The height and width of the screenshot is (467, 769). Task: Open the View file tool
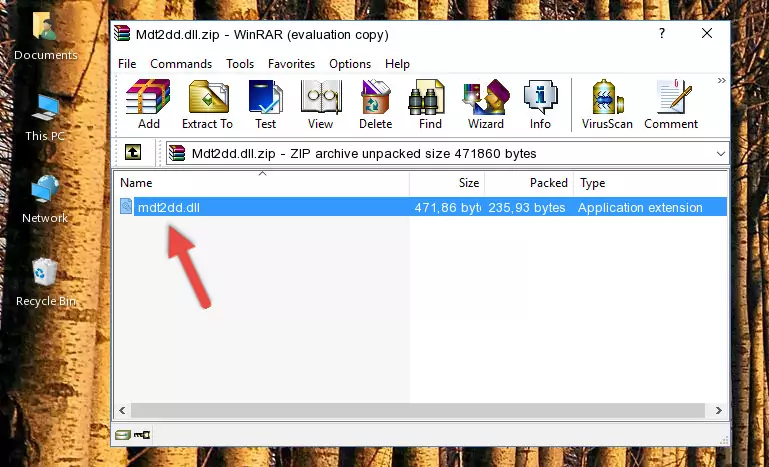point(321,104)
